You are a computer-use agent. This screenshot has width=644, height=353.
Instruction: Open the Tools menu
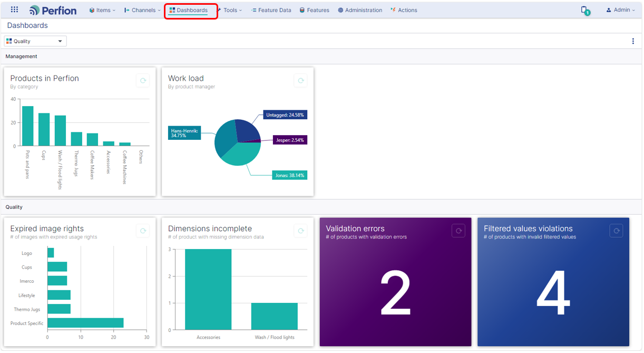tap(230, 10)
